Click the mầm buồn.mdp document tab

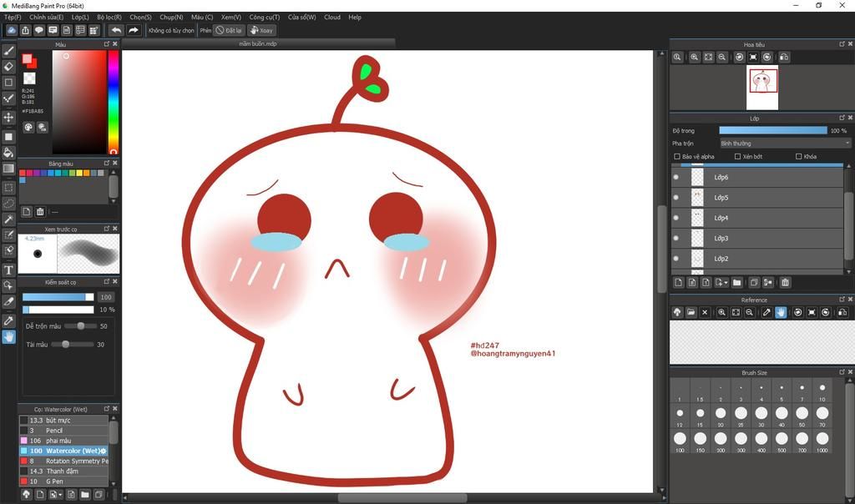258,43
